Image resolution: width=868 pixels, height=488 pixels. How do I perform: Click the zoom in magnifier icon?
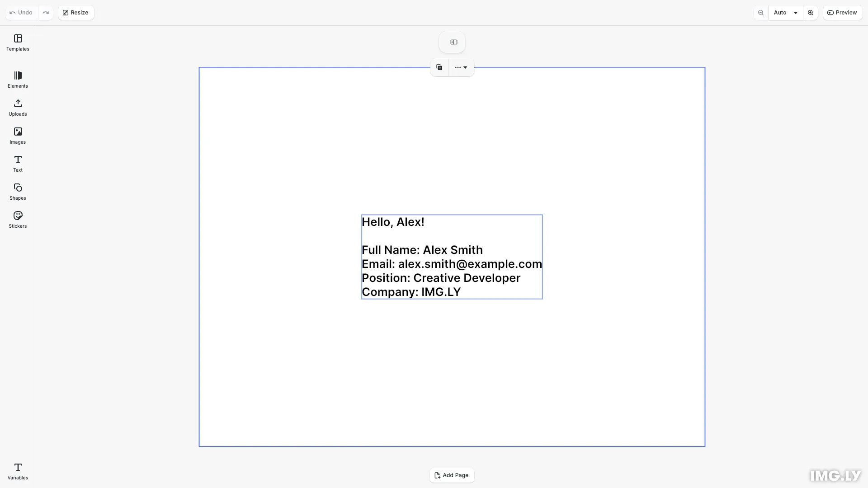tap(811, 12)
